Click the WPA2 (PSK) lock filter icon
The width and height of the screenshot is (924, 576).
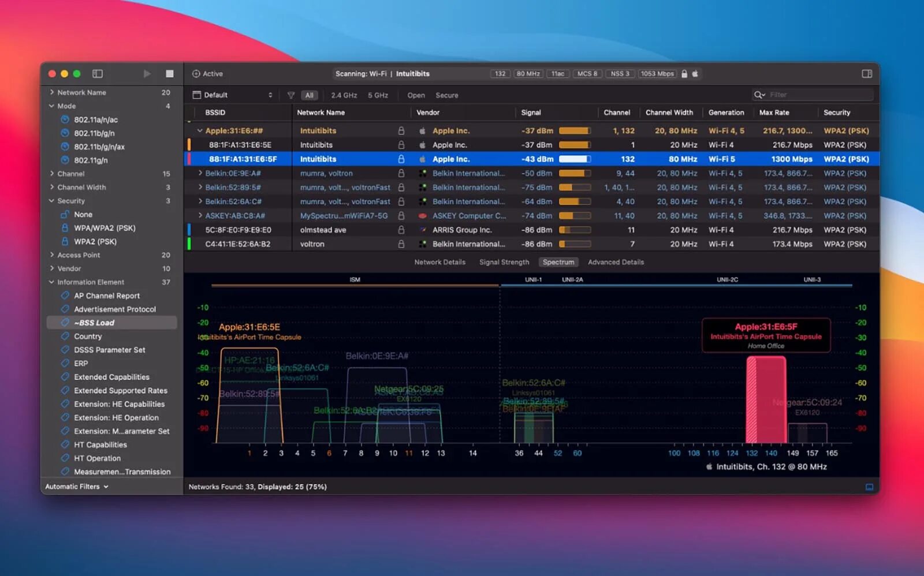65,241
